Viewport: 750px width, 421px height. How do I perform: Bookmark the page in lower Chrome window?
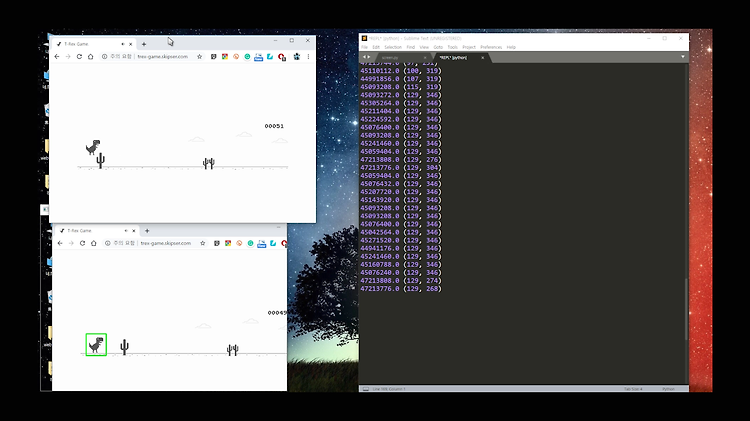click(203, 243)
